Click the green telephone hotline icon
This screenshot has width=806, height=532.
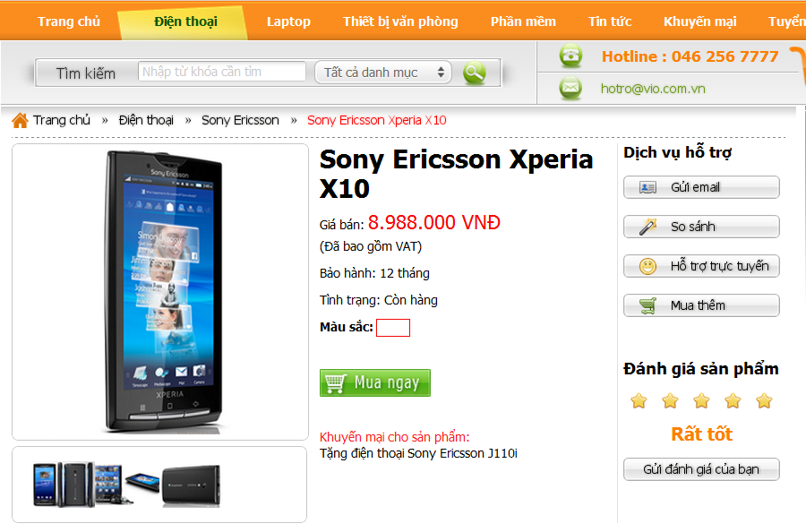click(570, 56)
